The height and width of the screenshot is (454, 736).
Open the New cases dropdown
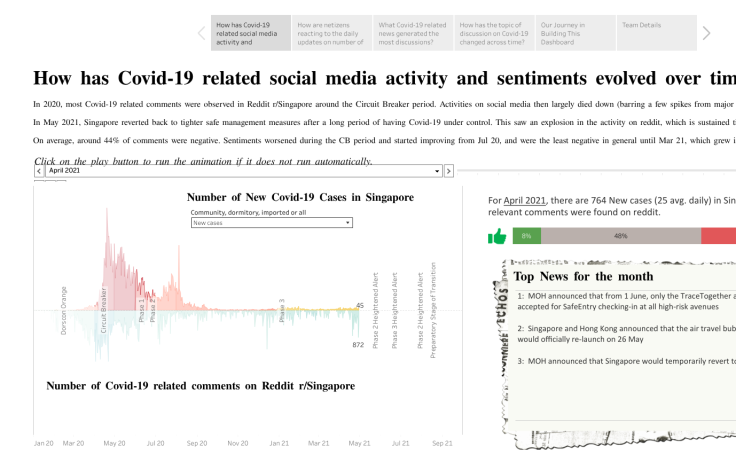pos(272,223)
